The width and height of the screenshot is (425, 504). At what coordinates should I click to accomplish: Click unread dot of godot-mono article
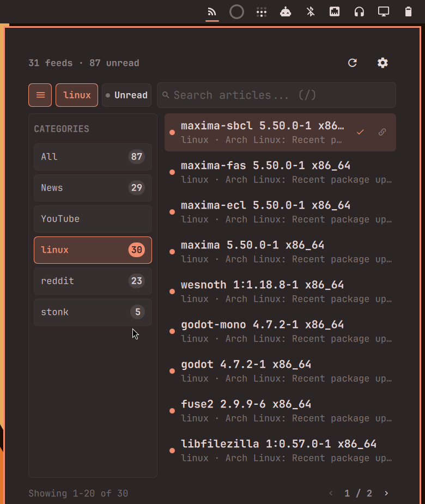[x=172, y=331]
